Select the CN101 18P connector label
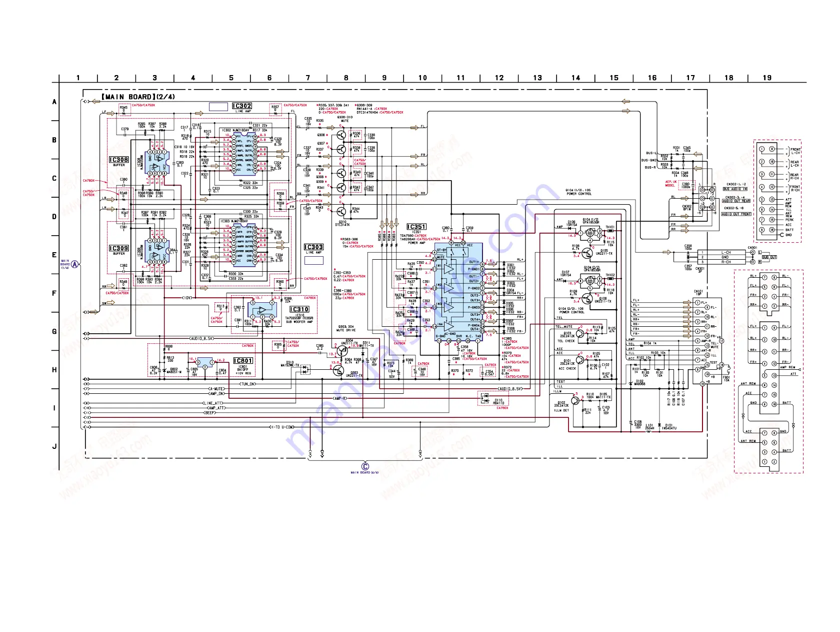Image resolution: width=840 pixels, height=632 pixels. click(698, 293)
